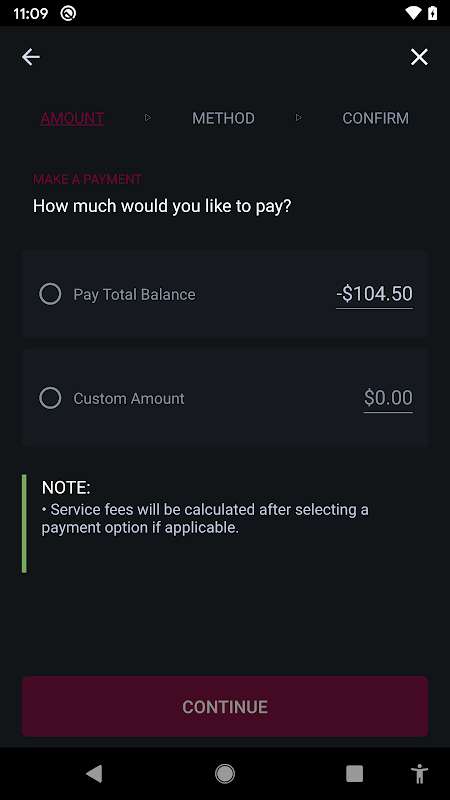450x800 pixels.
Task: Close the payment screen with X
Action: (x=419, y=57)
